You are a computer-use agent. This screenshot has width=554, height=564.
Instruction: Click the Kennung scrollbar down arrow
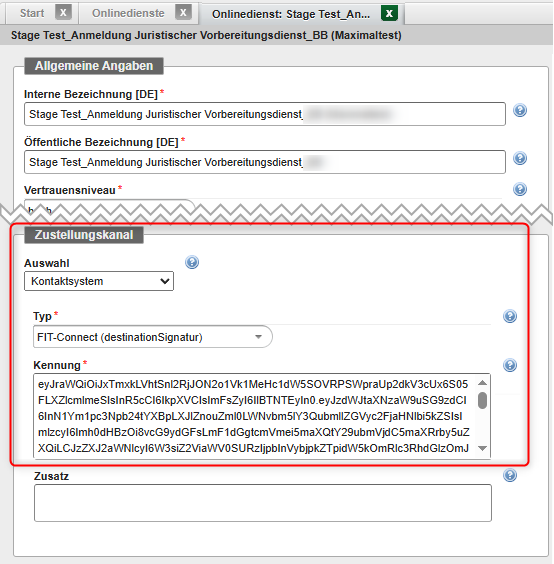click(482, 448)
